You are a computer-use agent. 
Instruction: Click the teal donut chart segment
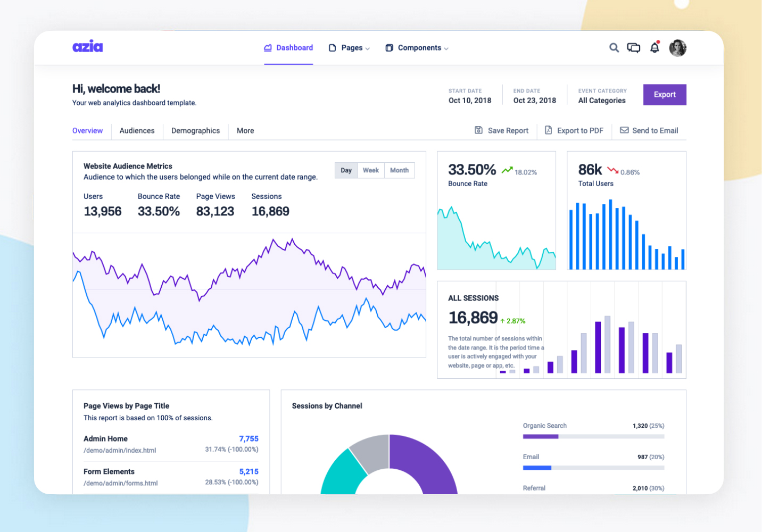click(342, 475)
